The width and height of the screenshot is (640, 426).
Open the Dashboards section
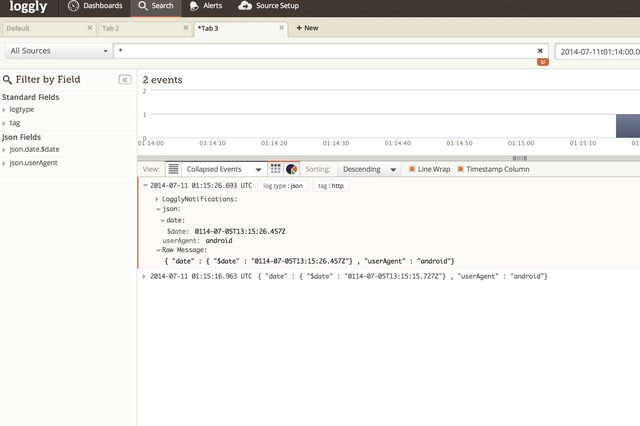coord(95,6)
